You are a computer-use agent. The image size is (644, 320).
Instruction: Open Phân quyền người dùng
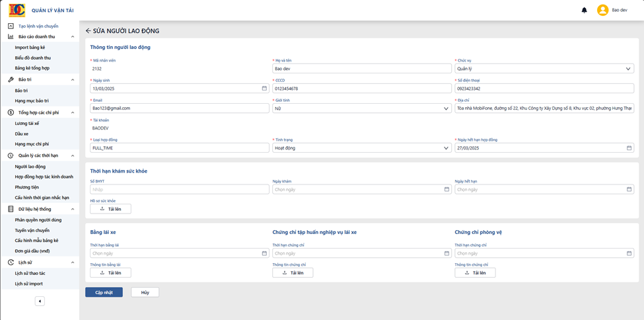pyautogui.click(x=40, y=220)
